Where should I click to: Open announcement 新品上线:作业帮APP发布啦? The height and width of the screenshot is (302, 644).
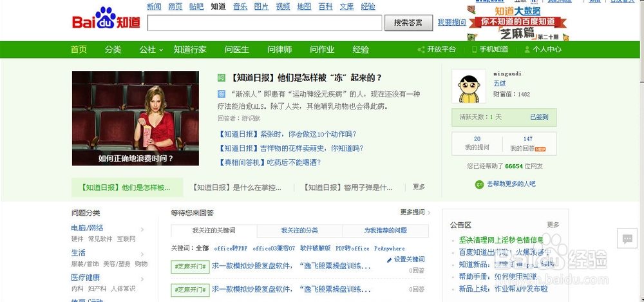pyautogui.click(x=503, y=289)
